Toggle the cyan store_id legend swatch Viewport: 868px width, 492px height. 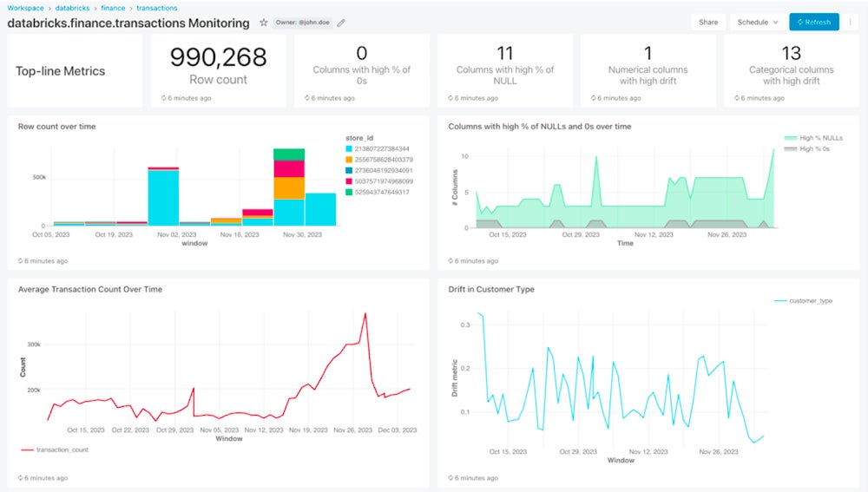349,149
